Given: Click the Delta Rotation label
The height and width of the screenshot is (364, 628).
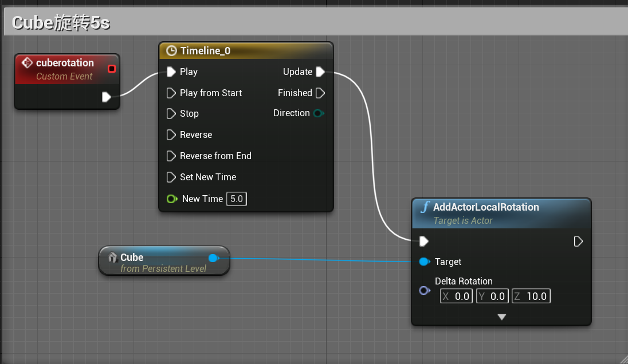Looking at the screenshot, I should [464, 281].
